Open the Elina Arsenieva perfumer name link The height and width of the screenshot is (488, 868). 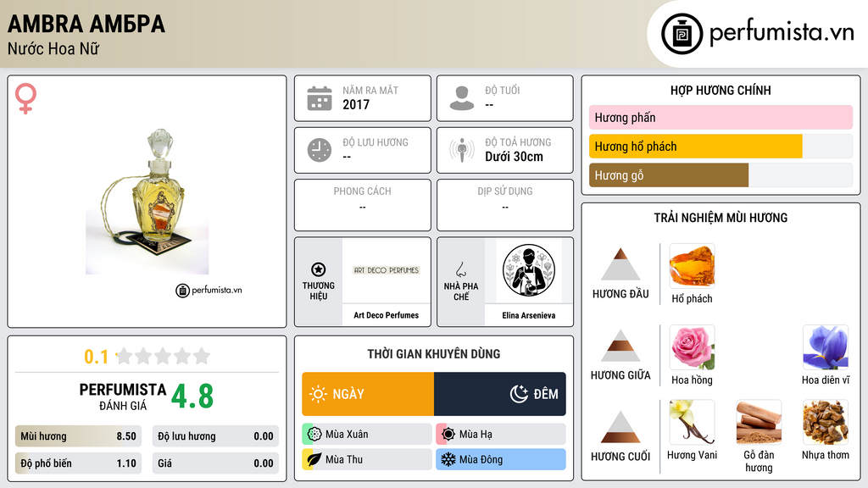coord(529,315)
